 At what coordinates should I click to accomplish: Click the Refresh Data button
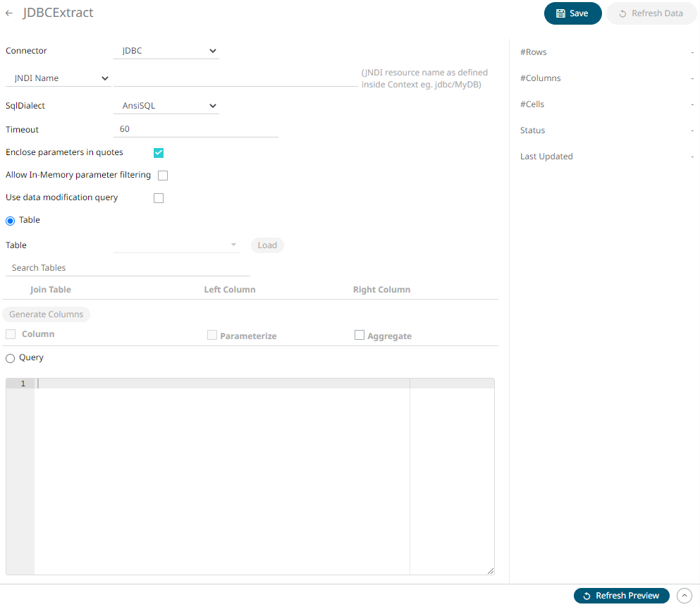pos(651,13)
